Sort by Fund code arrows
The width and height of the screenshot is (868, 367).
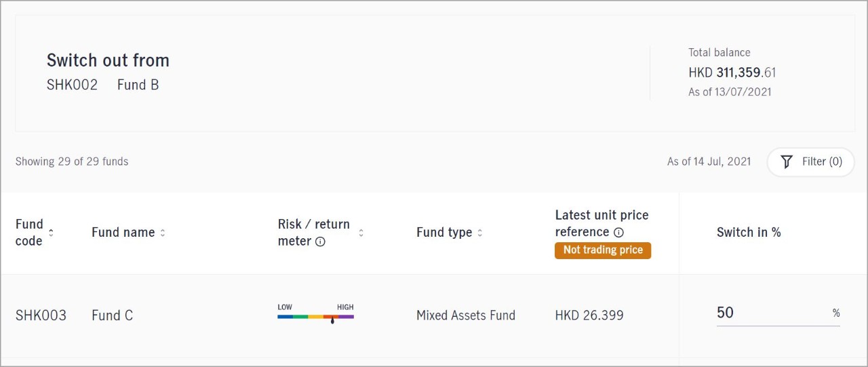click(x=51, y=233)
